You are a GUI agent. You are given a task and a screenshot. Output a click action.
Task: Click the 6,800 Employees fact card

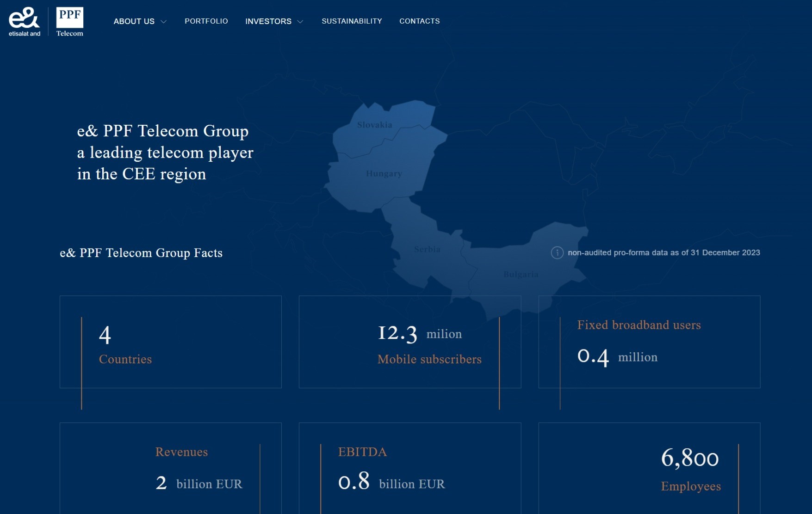tap(649, 468)
